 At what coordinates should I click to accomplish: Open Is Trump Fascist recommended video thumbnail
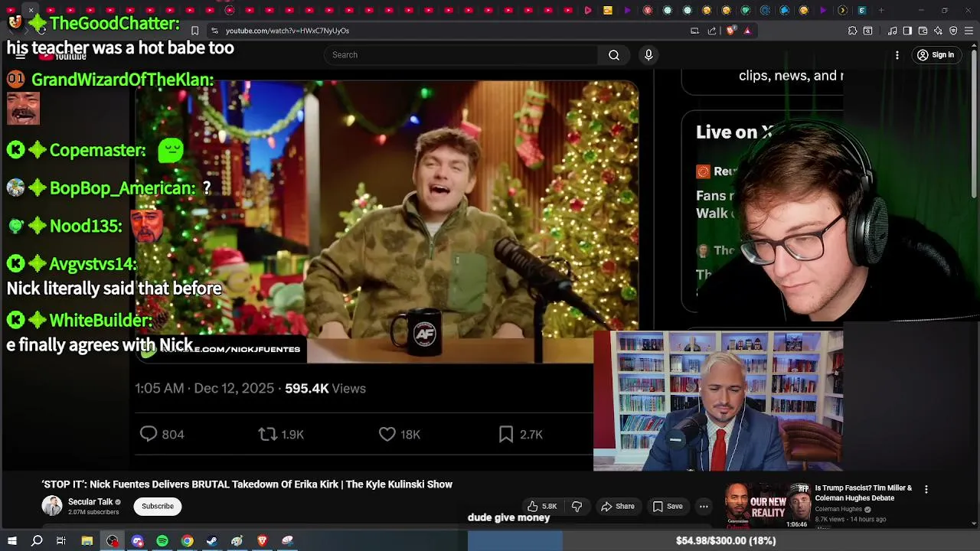point(768,506)
